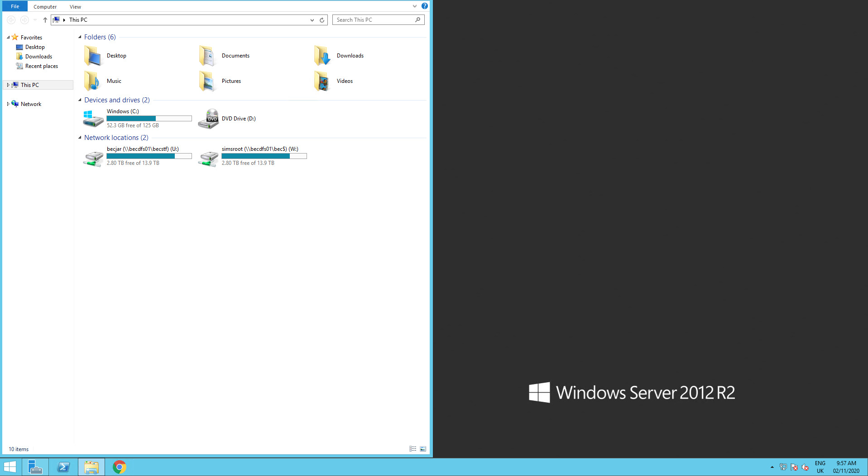Open Google Chrome from the taskbar
Viewport: 868px width, 476px height.
(x=120, y=467)
